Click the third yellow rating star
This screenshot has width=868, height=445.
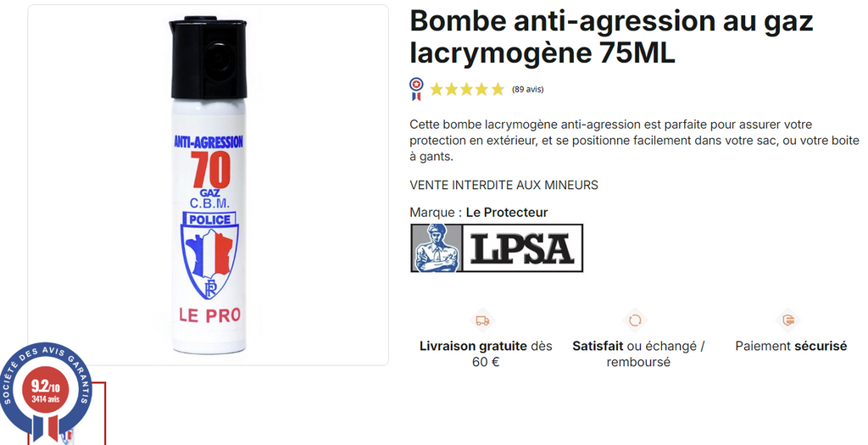pos(467,89)
